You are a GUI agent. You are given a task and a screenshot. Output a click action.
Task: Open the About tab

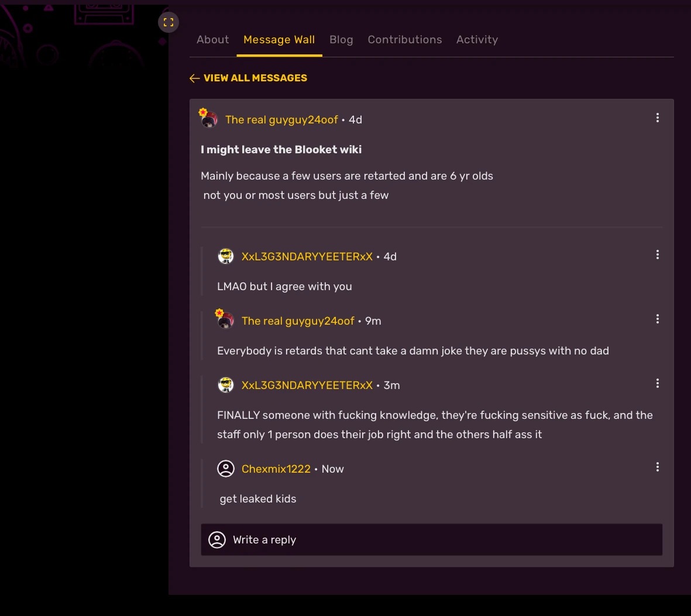[212, 40]
